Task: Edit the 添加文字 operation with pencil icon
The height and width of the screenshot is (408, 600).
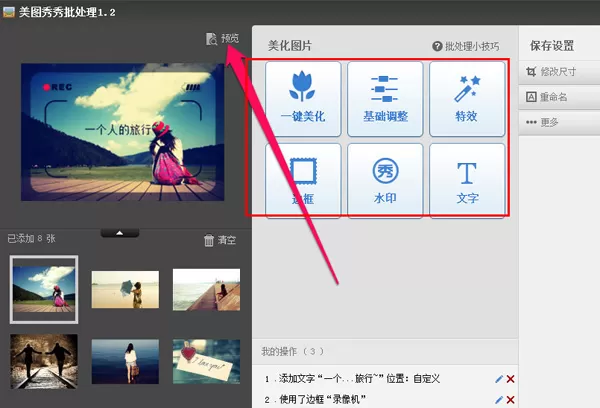Action: click(499, 379)
